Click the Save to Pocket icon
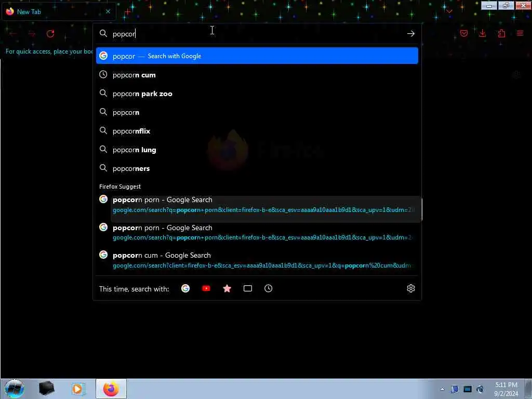 [x=464, y=33]
